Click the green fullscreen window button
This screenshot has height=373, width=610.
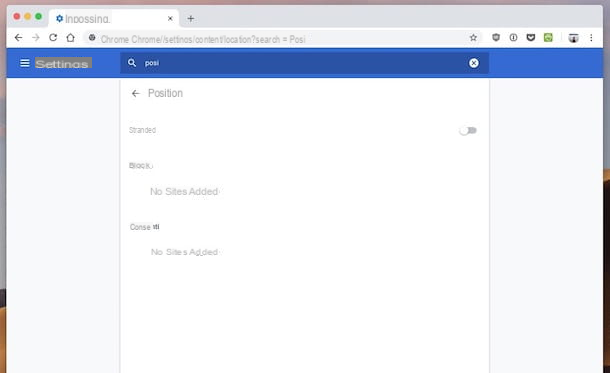[39, 16]
